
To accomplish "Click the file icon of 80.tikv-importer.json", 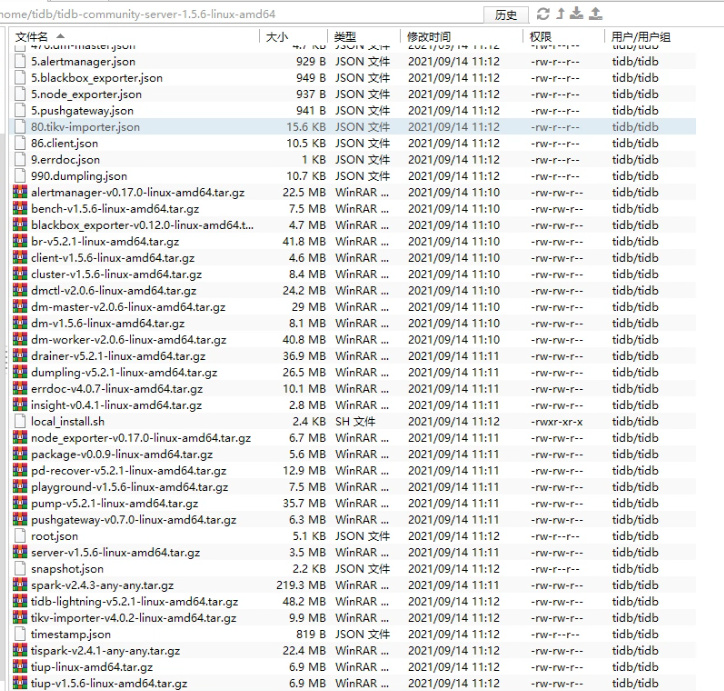I will [x=20, y=127].
